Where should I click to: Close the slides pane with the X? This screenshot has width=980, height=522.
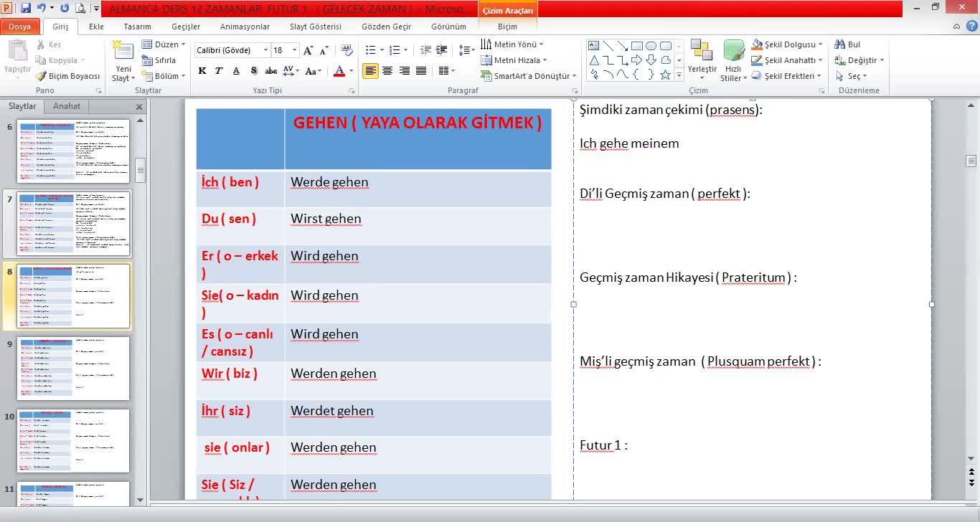tap(139, 107)
